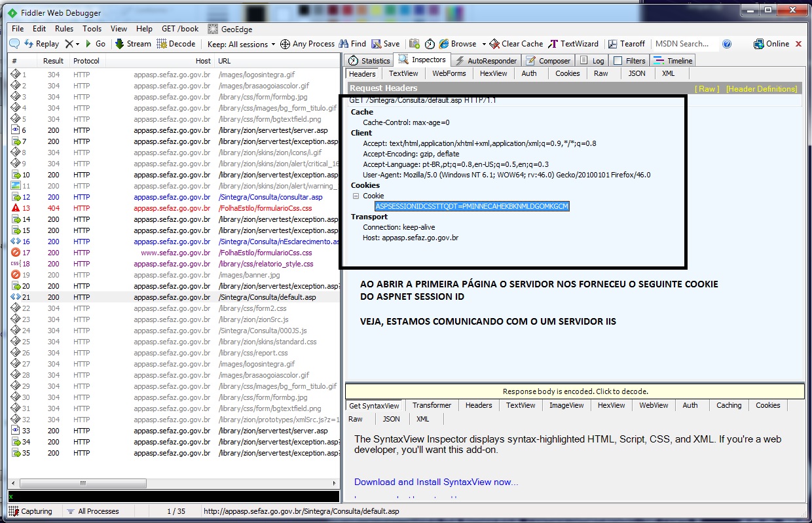The height and width of the screenshot is (523, 812).
Task: Click the Protocol column header
Action: [x=87, y=61]
